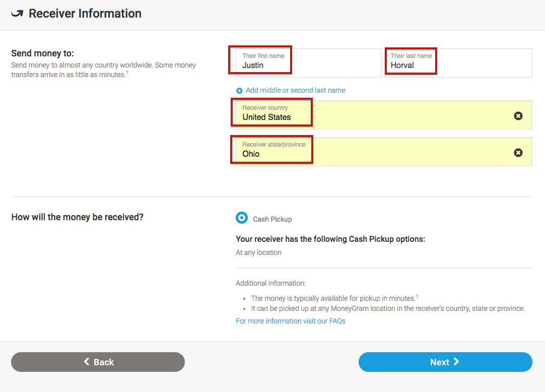
Task: Click the Receiver Information page heading
Action: pos(85,14)
